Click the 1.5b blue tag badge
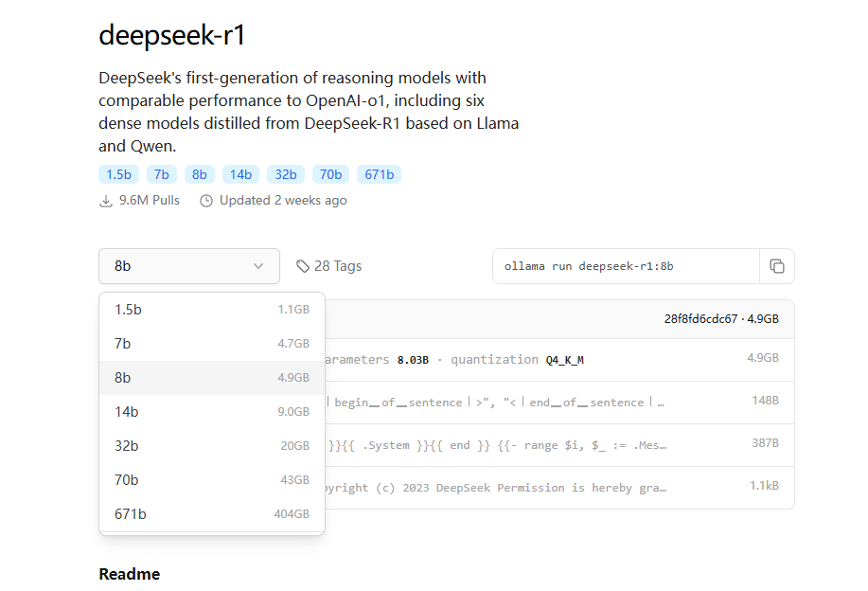 coord(118,174)
